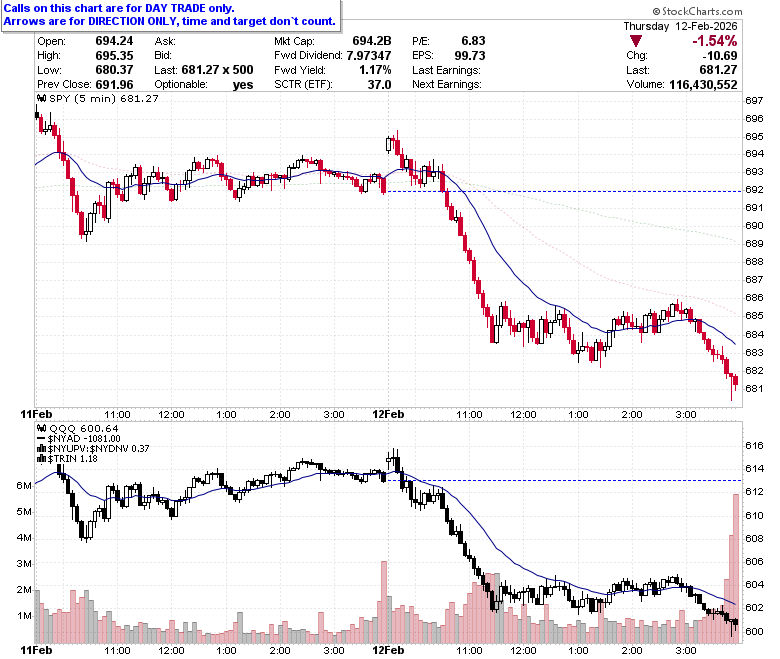Screen dimensions: 780x659
Task: Click the candlestick icon beside SPY label
Action: click(42, 98)
